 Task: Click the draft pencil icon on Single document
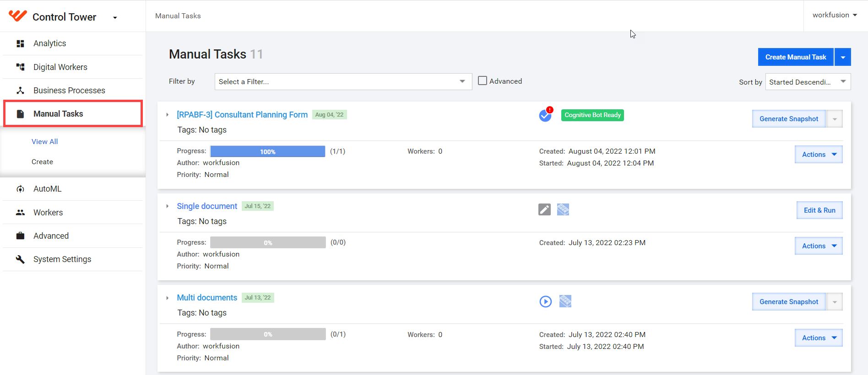[544, 209]
